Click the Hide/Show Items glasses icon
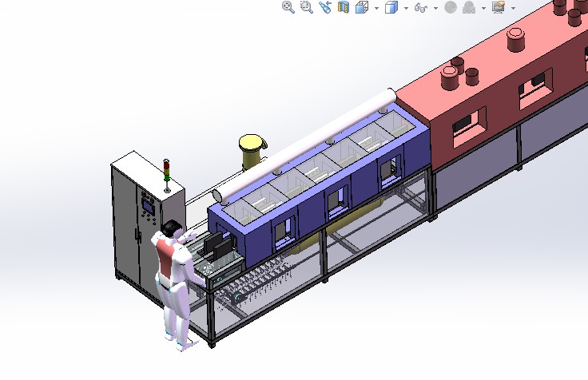The width and height of the screenshot is (588, 380). [x=421, y=7]
